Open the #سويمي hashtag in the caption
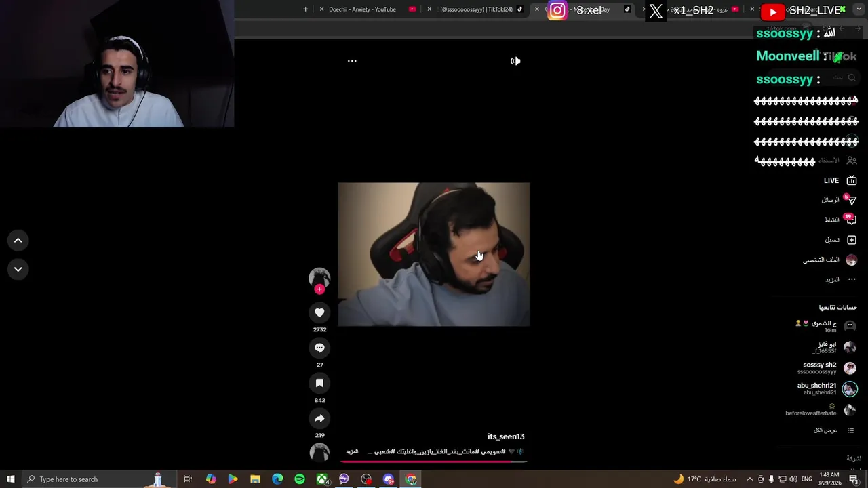 pos(493,451)
